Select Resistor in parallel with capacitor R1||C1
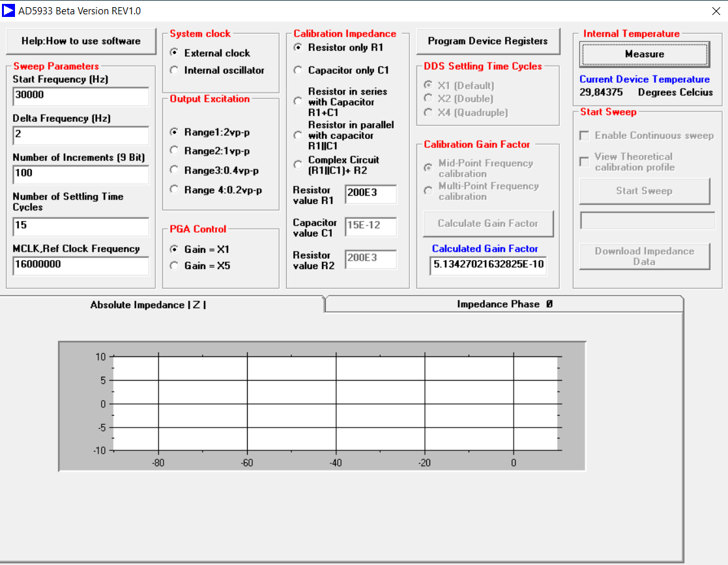 (343, 135)
